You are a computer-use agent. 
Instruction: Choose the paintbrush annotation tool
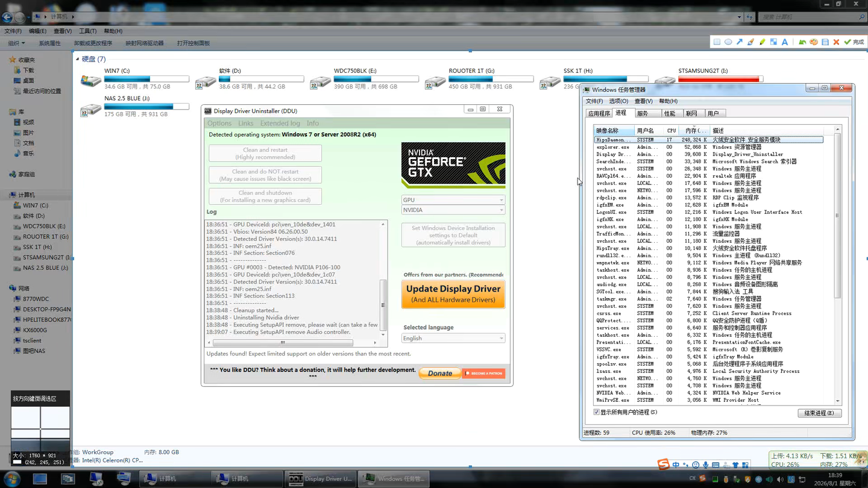pyautogui.click(x=751, y=42)
